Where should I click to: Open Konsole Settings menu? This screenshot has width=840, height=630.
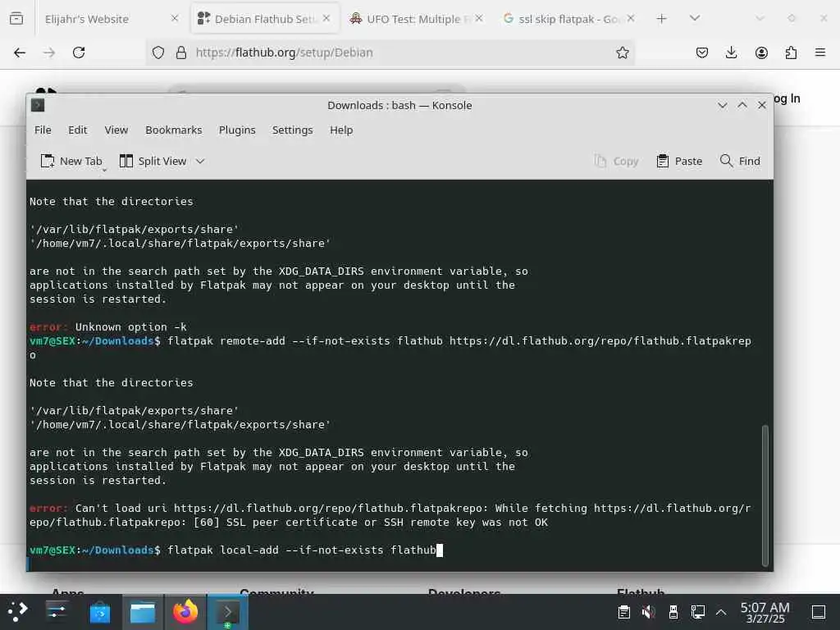(x=293, y=130)
